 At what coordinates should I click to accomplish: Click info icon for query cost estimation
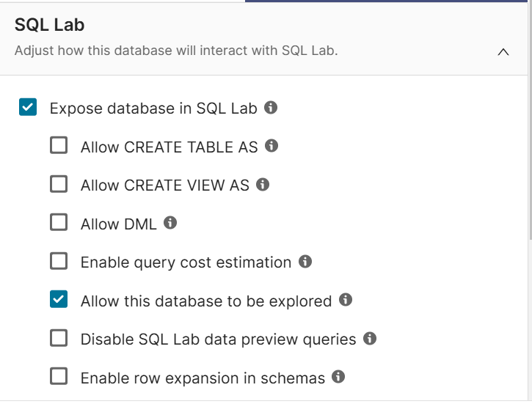305,262
